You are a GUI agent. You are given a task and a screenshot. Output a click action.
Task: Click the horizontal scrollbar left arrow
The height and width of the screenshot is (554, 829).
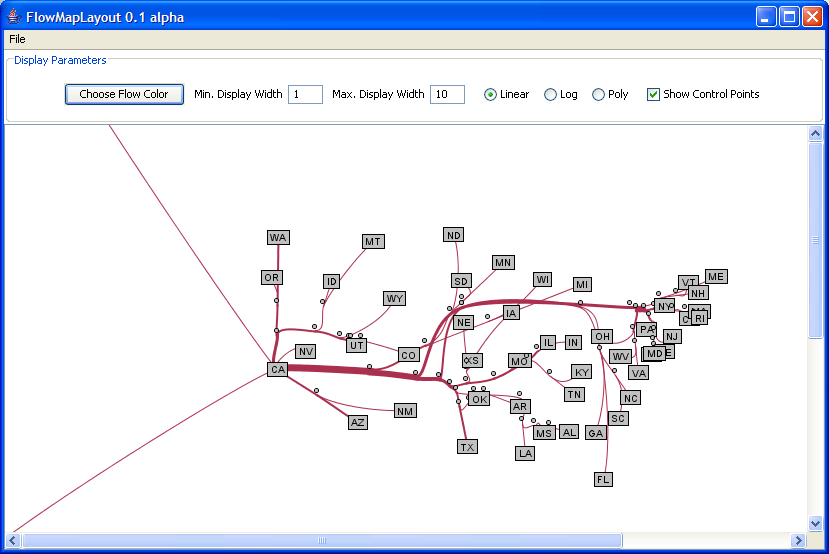pos(13,540)
